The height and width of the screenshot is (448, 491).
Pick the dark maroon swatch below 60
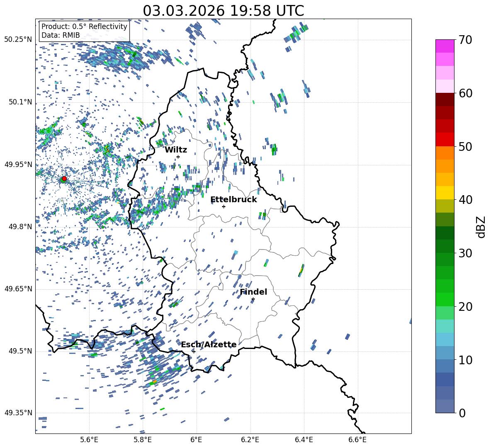445,99
